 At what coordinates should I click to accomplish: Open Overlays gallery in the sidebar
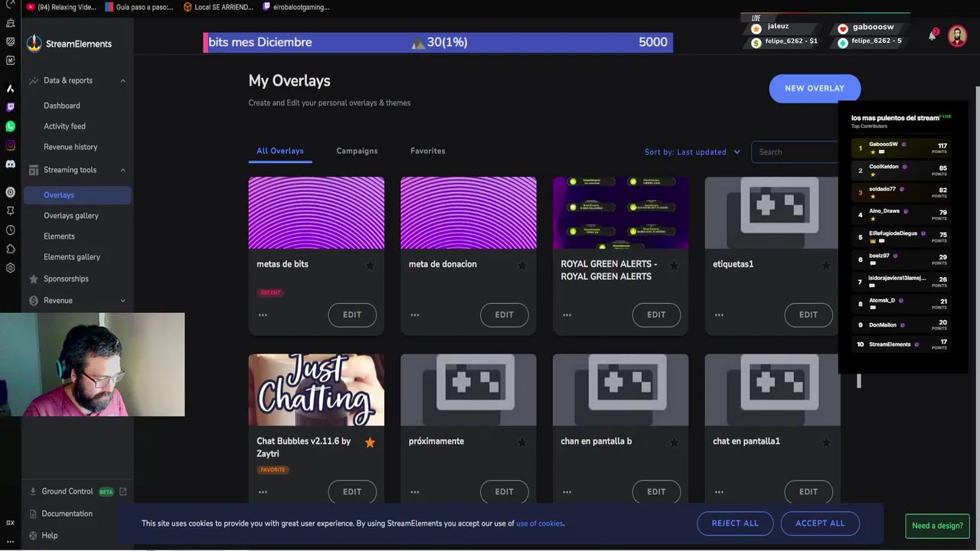click(71, 216)
